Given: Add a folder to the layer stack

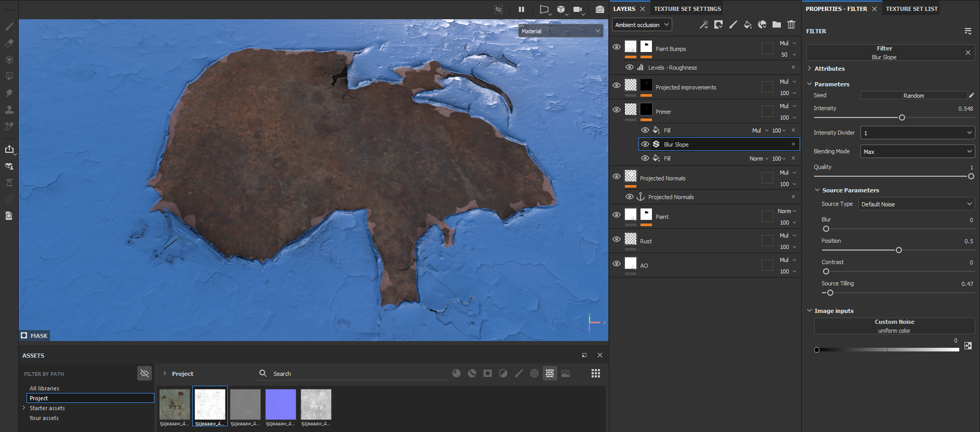Looking at the screenshot, I should (776, 24).
